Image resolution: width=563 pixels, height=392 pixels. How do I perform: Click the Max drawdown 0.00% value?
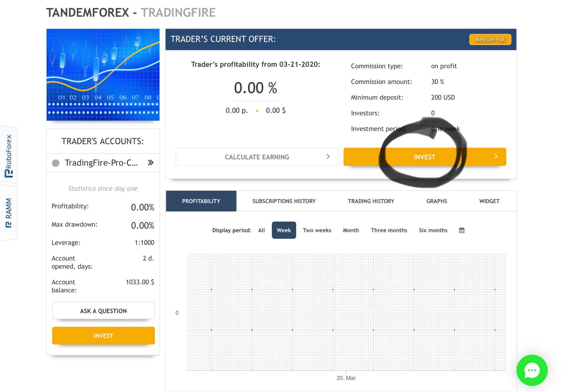(x=143, y=226)
